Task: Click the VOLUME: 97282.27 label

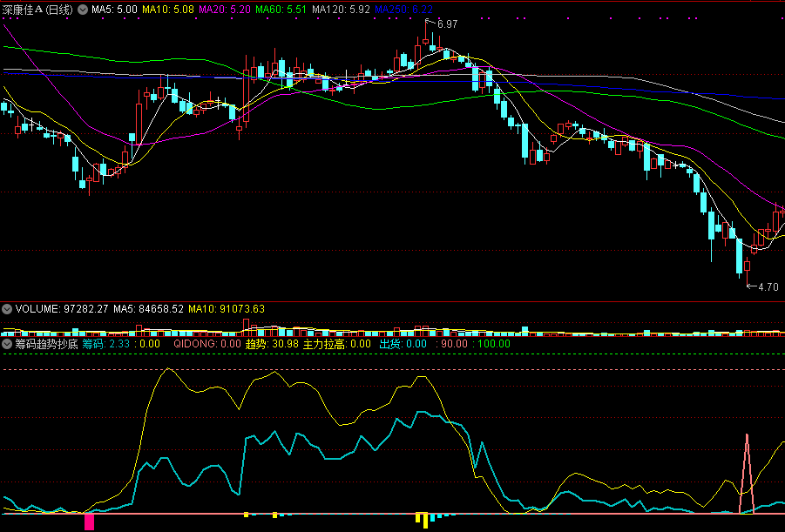Action: [62, 309]
